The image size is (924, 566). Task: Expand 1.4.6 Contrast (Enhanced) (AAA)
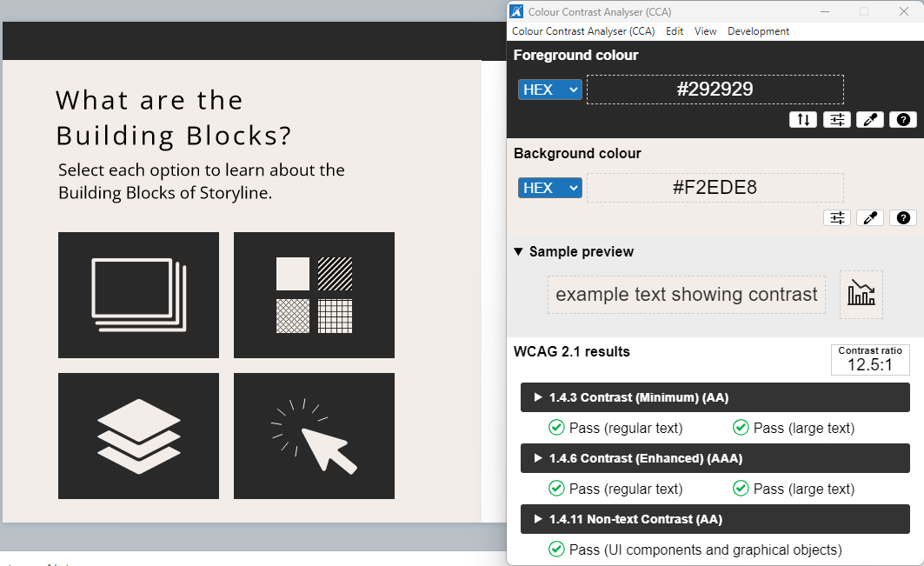pos(715,458)
